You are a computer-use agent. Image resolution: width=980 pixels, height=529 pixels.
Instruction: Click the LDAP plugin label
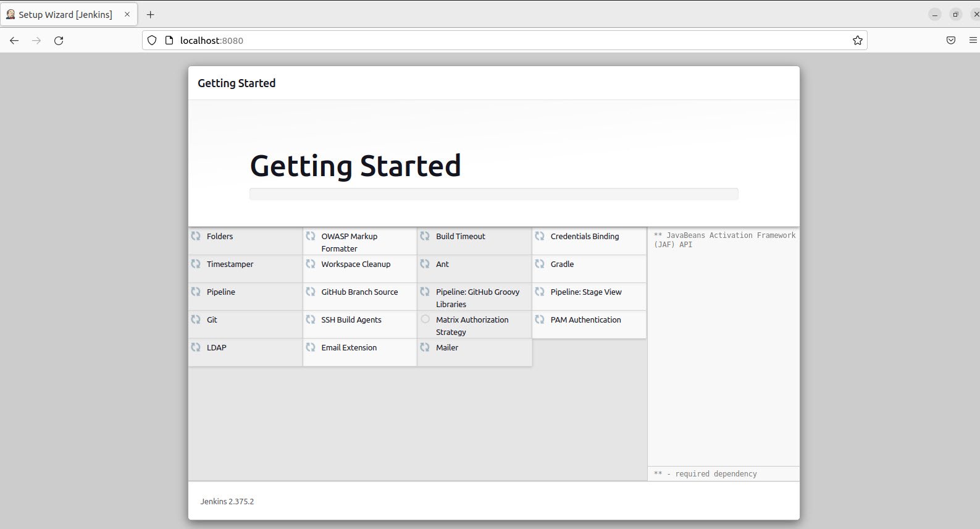(x=217, y=348)
